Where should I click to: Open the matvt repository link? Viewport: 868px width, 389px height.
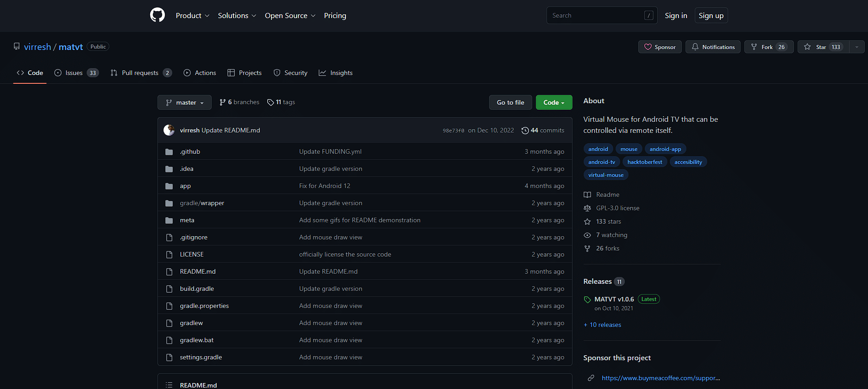point(71,47)
